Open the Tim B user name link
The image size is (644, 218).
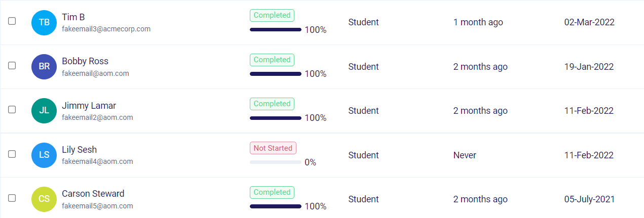coord(73,17)
